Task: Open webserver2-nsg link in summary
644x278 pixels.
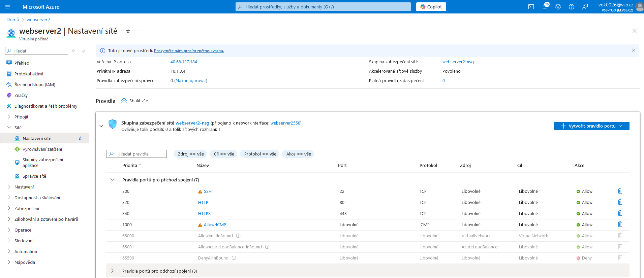Action: (x=458, y=62)
